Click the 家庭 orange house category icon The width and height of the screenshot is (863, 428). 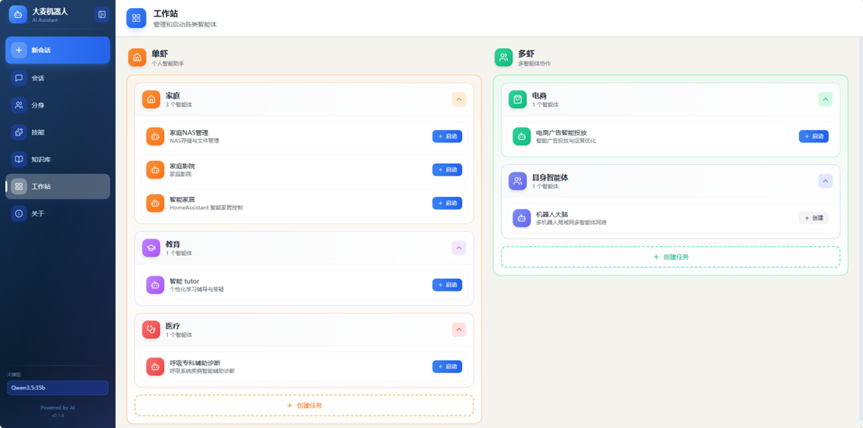tap(151, 99)
